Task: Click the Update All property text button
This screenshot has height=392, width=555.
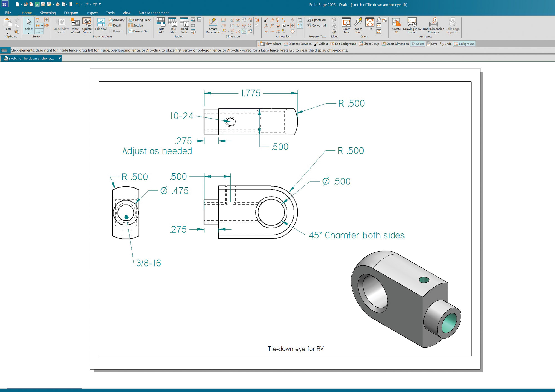Action: (x=316, y=20)
